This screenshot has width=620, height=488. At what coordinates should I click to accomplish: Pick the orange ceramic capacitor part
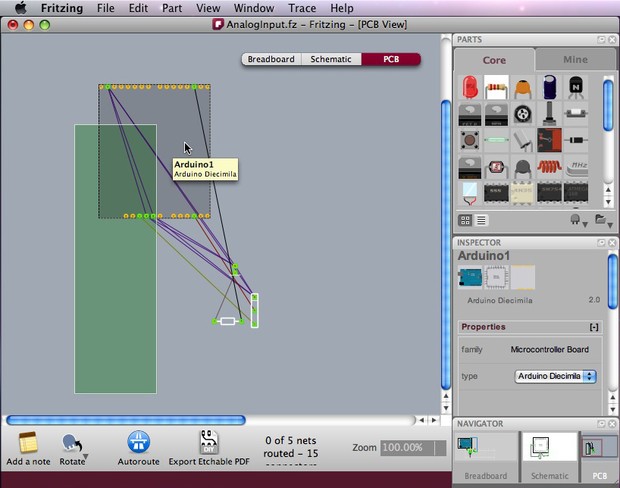click(523, 88)
